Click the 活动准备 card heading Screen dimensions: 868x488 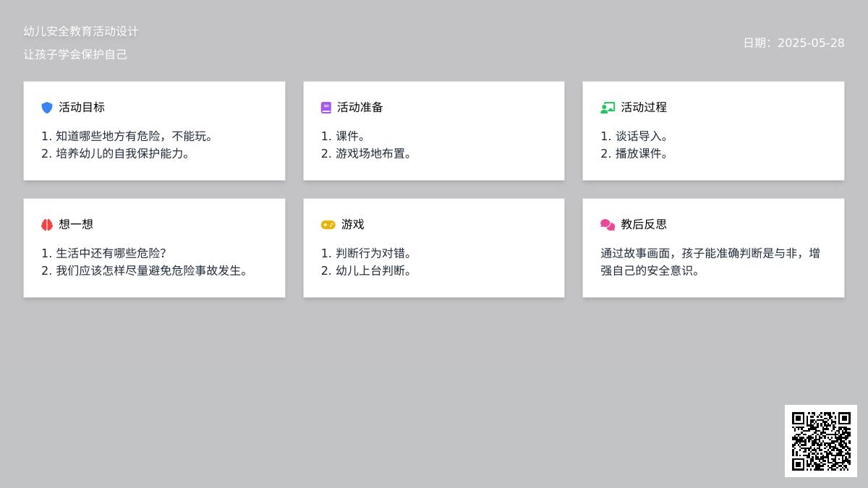click(x=360, y=107)
